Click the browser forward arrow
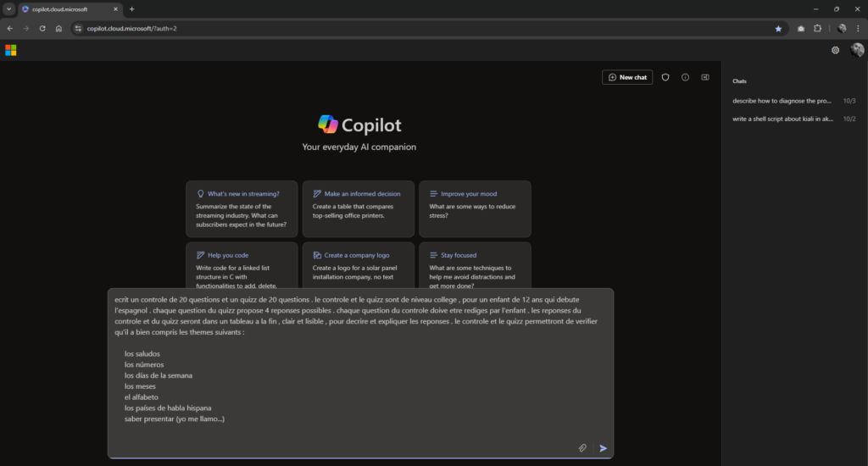This screenshot has height=466, width=868. click(26, 28)
